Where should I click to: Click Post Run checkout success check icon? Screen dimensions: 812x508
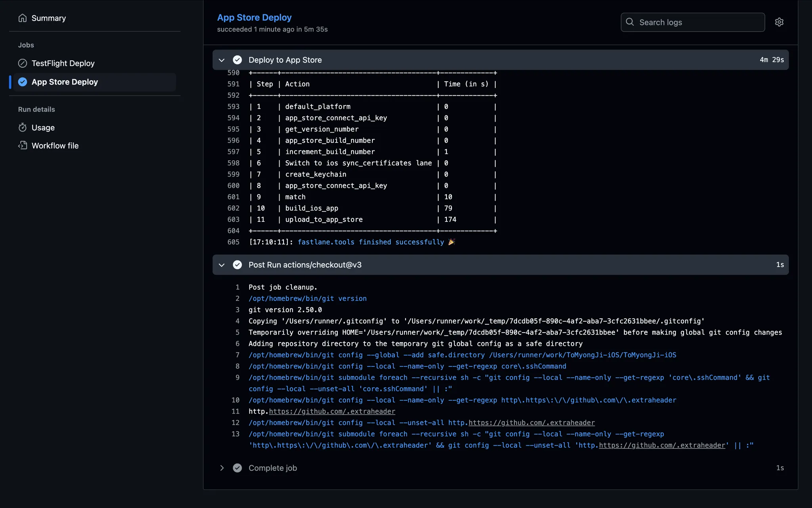point(237,265)
